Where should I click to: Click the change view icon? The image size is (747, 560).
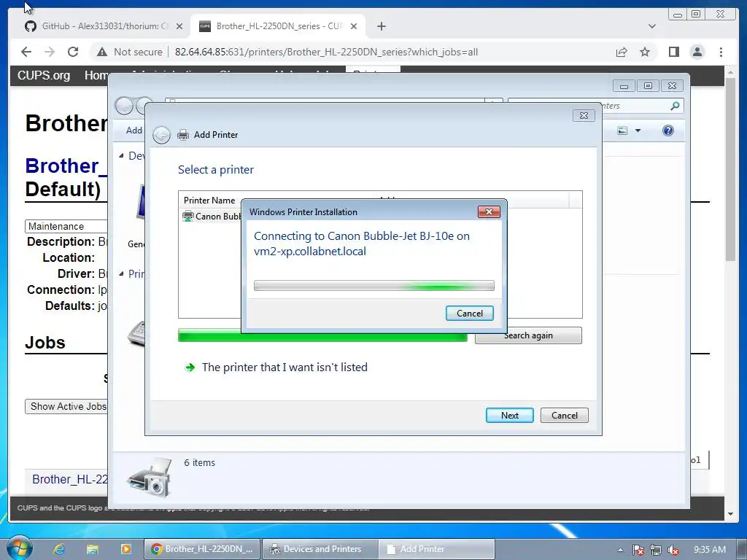(622, 131)
